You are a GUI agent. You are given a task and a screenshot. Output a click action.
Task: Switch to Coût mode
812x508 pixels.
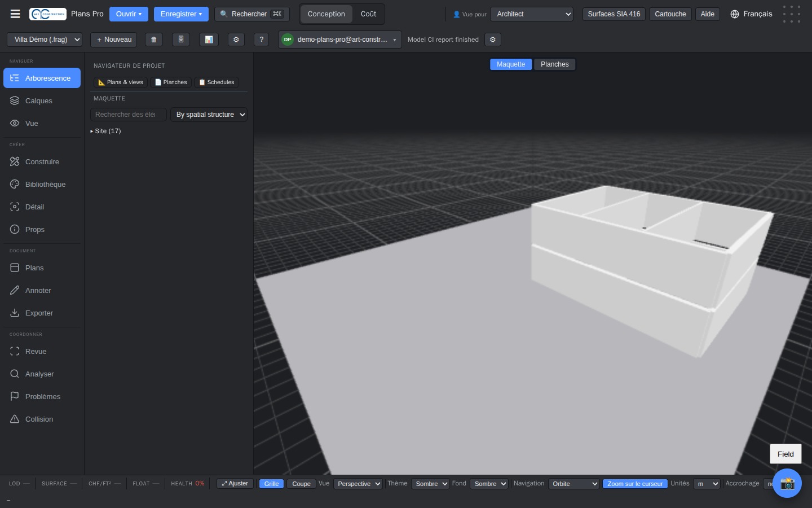coord(368,14)
